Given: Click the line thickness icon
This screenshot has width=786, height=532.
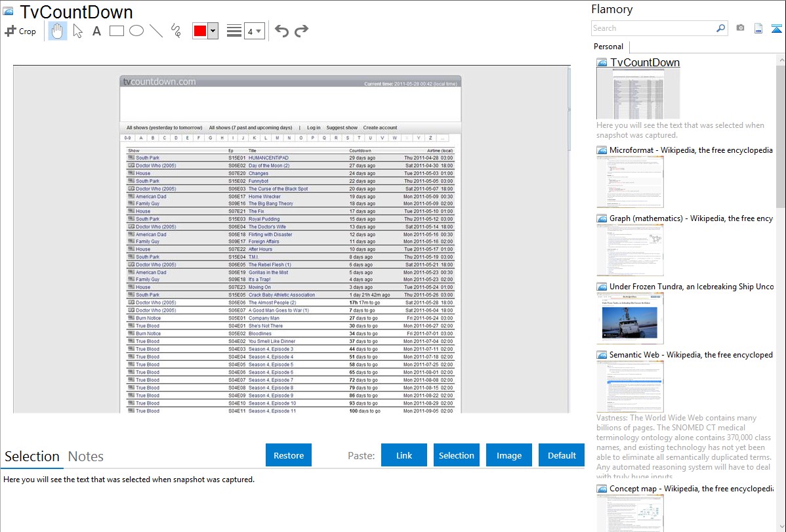Looking at the screenshot, I should 234,31.
